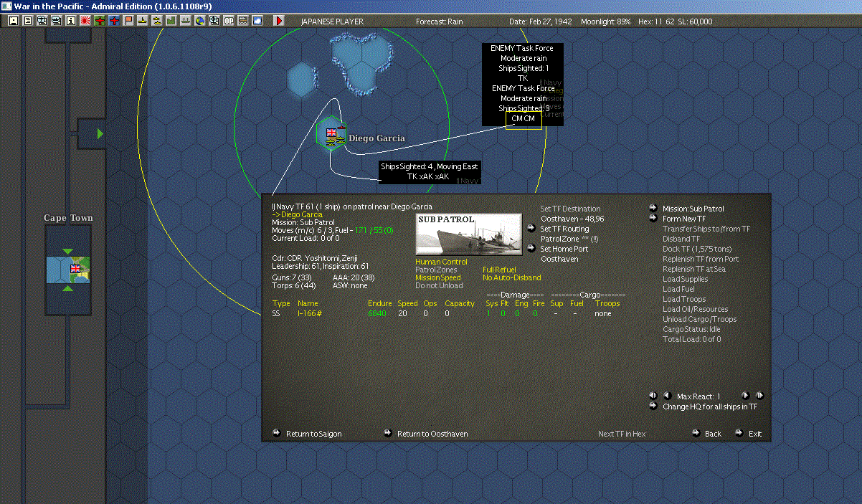Click the yellow '-> Diego Garcia' destination link
Image resolution: width=862 pixels, height=504 pixels.
[297, 214]
